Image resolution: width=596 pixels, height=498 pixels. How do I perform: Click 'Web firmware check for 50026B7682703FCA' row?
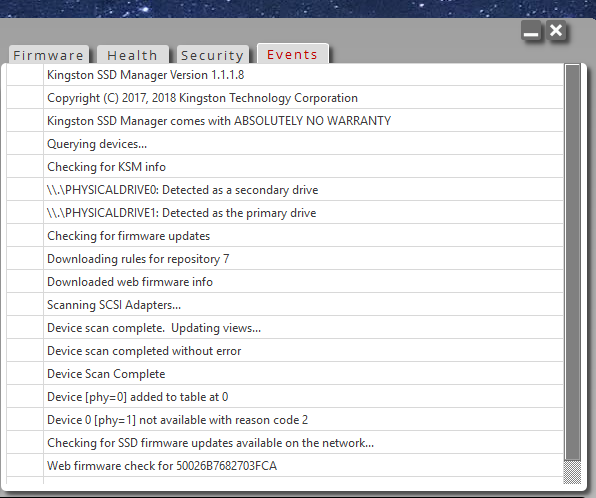(x=285, y=466)
